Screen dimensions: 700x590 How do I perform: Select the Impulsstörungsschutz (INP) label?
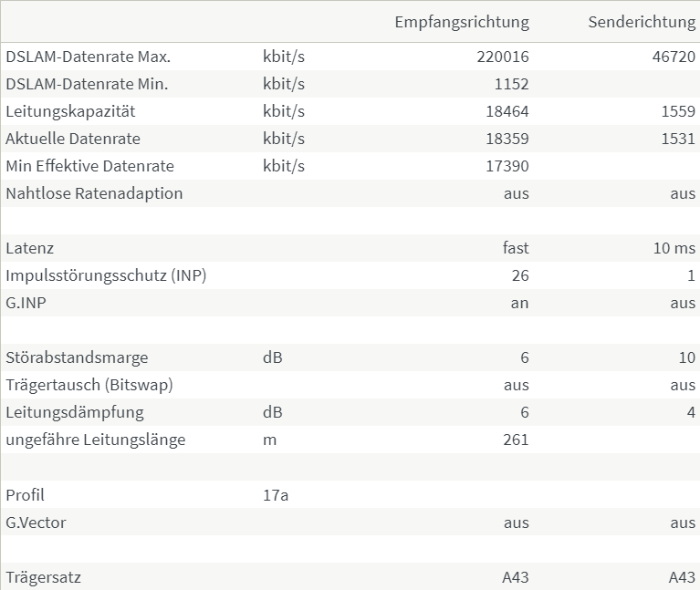106,275
